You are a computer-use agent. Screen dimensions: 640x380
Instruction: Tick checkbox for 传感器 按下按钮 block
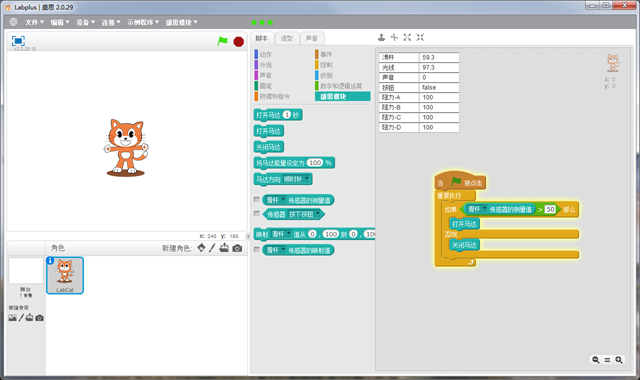257,213
